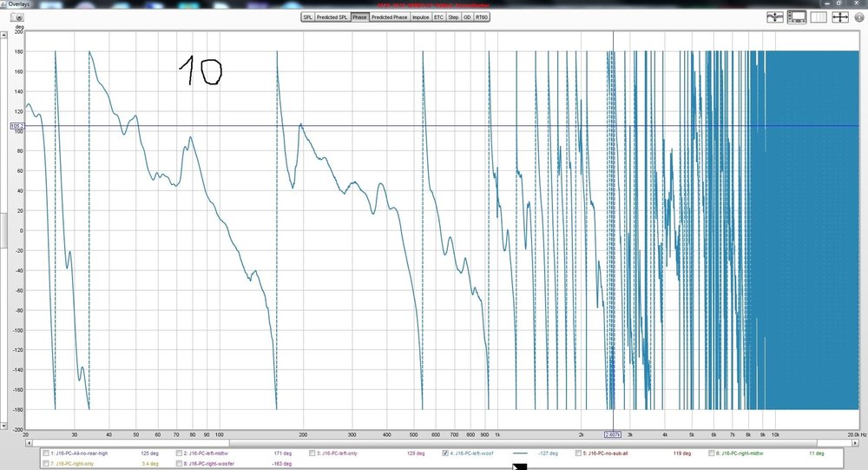This screenshot has height=470, width=868.
Task: Click the vertical axis scroll up arrow
Action: pyautogui.click(x=3, y=35)
